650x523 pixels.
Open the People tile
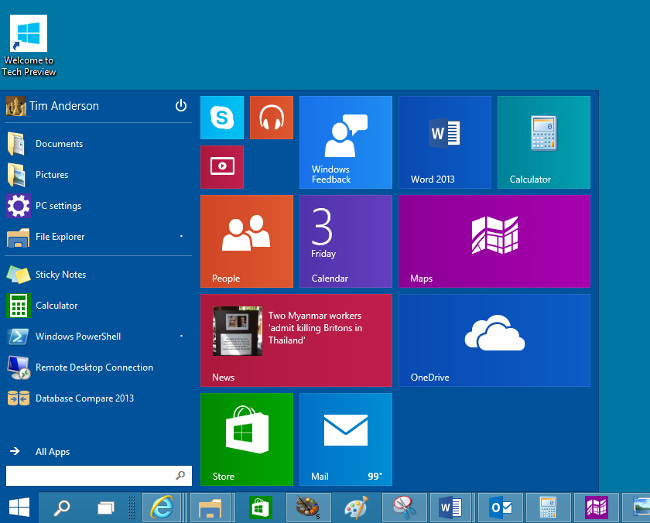pyautogui.click(x=247, y=241)
